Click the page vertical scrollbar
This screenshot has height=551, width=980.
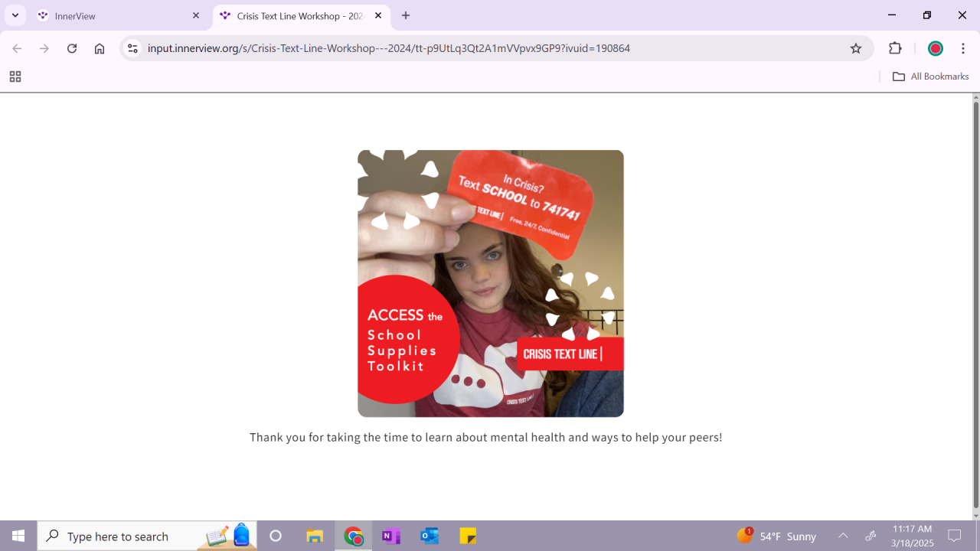(x=975, y=306)
